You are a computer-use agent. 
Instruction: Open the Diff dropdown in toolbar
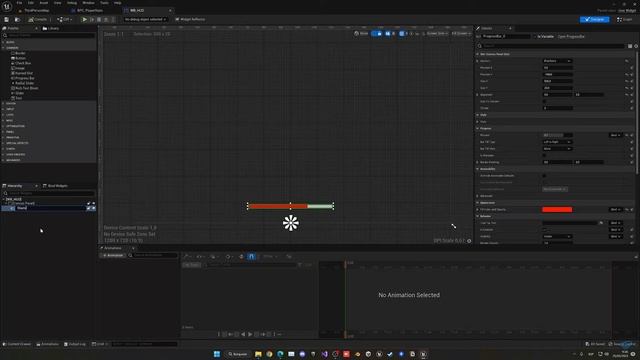[x=64, y=19]
